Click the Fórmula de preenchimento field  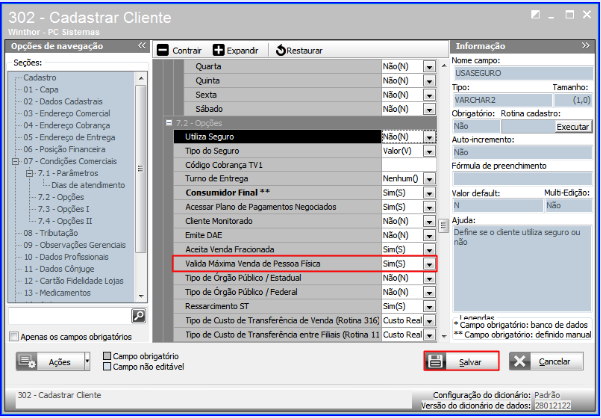click(522, 179)
